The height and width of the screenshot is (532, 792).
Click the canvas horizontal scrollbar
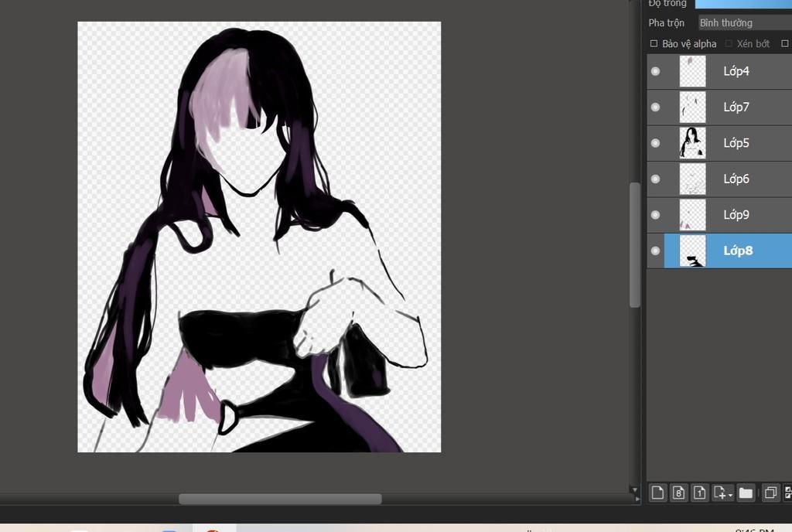pyautogui.click(x=280, y=499)
